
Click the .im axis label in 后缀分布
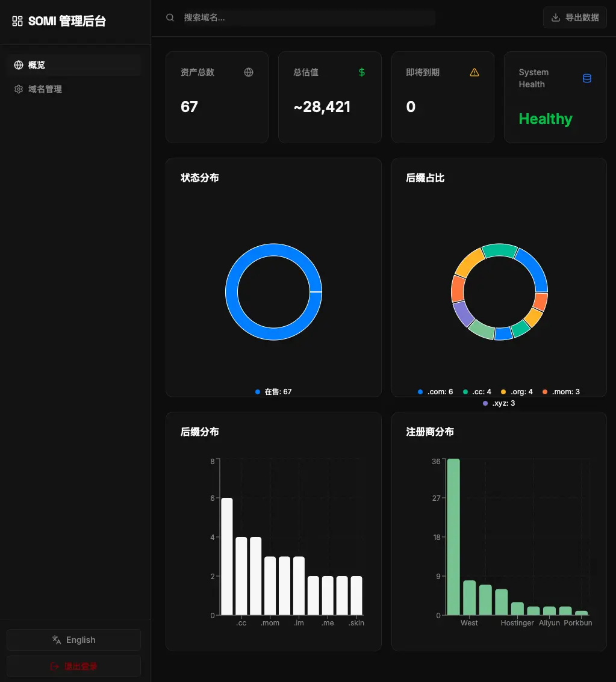click(x=299, y=623)
